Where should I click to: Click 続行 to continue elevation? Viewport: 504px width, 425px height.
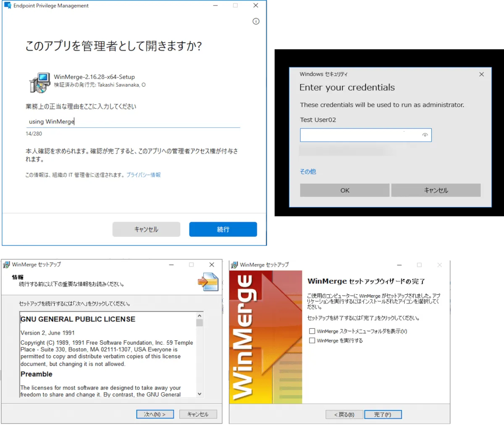coord(223,230)
